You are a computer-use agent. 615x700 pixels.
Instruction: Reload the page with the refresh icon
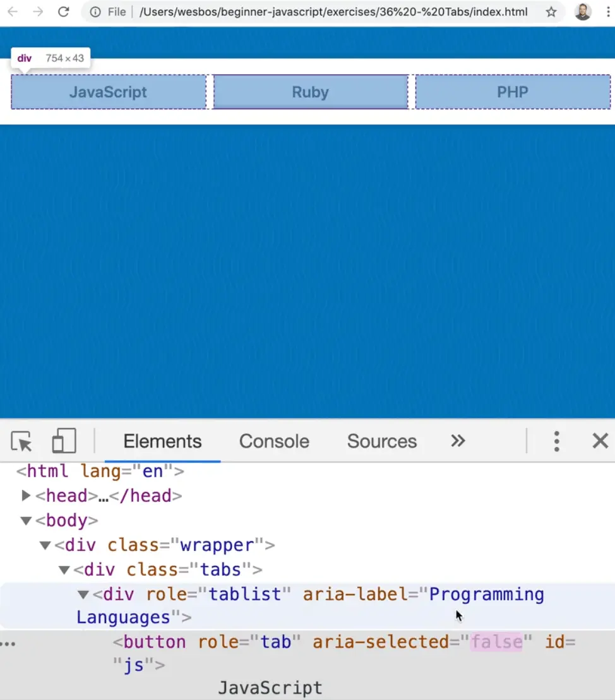click(x=63, y=12)
